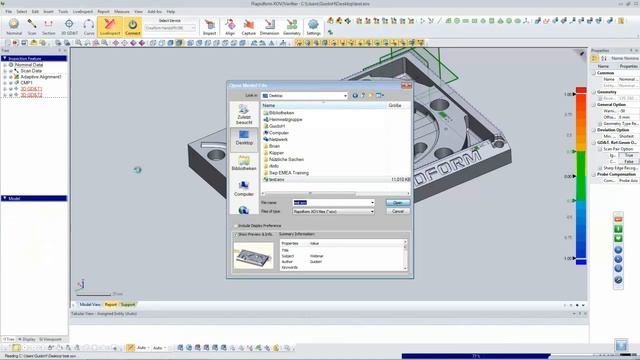This screenshot has height=360, width=640.
Task: Click the Open button in dialog
Action: pyautogui.click(x=398, y=202)
